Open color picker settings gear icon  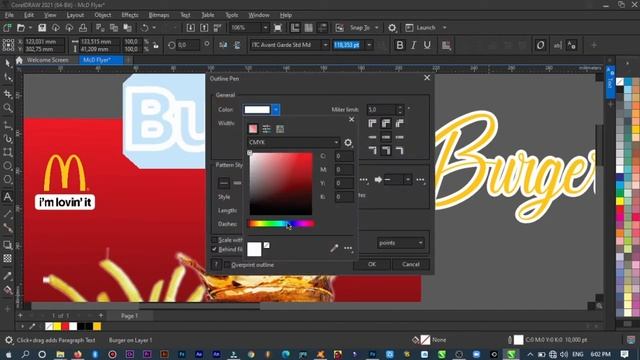click(x=348, y=142)
